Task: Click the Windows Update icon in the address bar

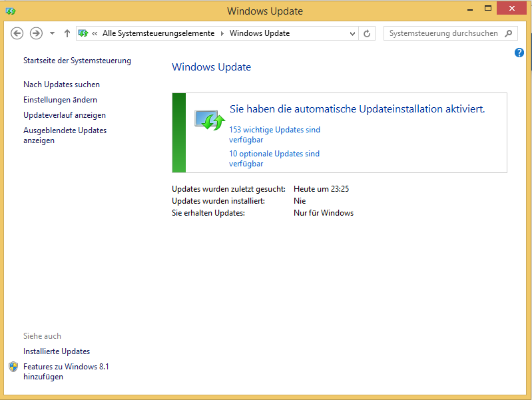Action: tap(83, 33)
